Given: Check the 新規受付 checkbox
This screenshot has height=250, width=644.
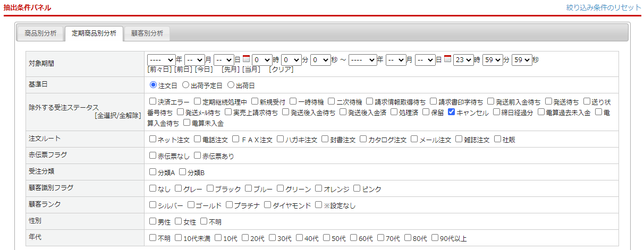Looking at the screenshot, I should pos(255,101).
